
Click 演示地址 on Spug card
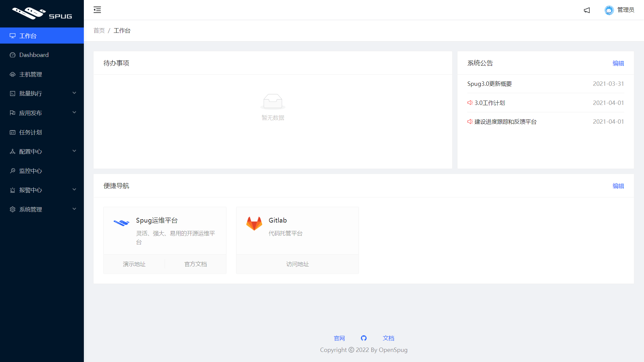pos(134,264)
